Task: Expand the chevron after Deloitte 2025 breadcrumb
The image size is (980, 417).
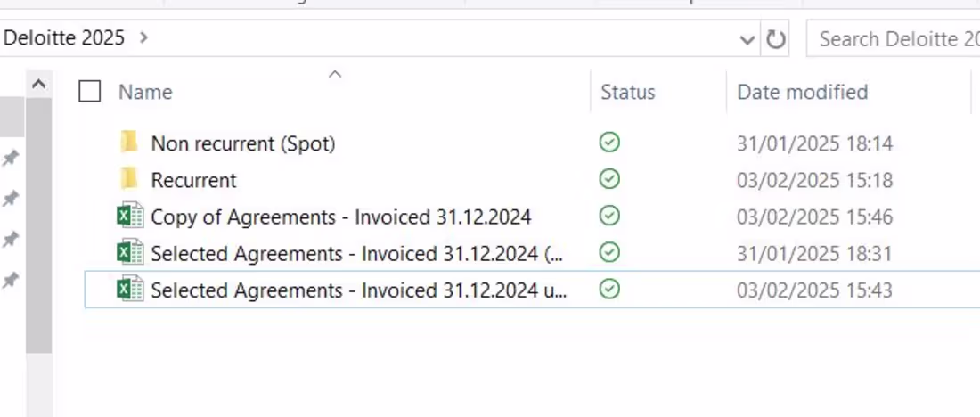Action: 144,38
